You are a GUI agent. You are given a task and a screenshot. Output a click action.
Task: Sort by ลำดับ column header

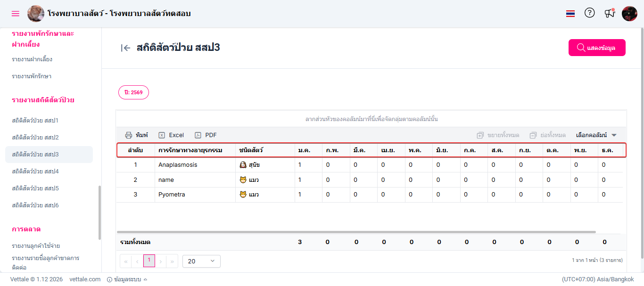click(135, 150)
